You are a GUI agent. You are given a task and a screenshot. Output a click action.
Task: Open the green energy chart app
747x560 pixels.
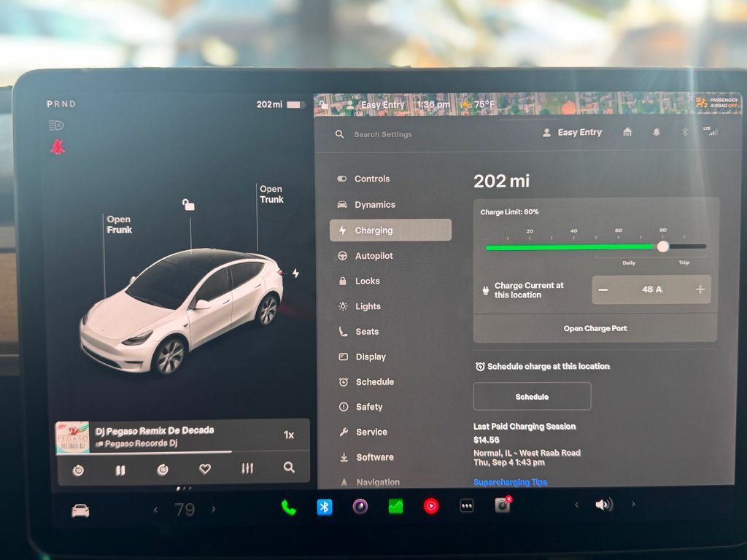395,506
